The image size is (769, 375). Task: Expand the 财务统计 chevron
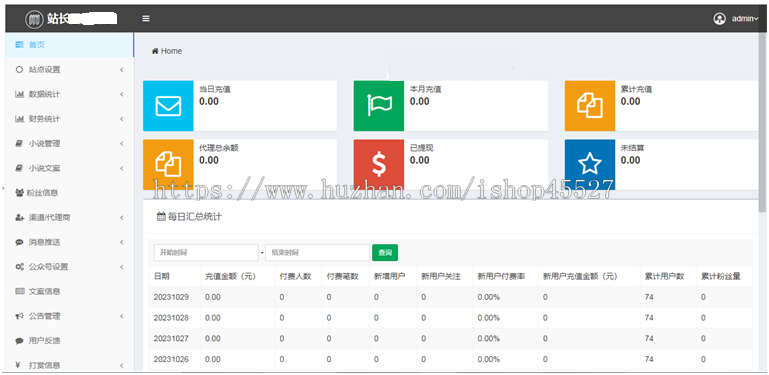click(x=122, y=119)
